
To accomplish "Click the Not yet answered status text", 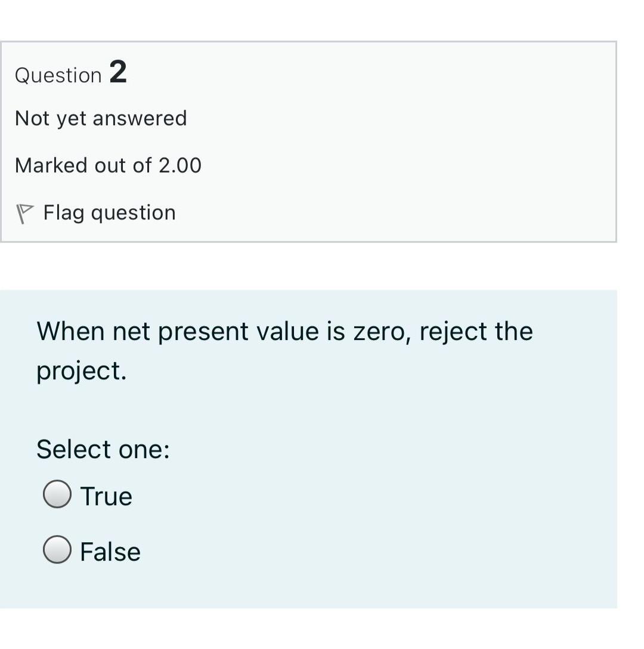I will pos(101,118).
